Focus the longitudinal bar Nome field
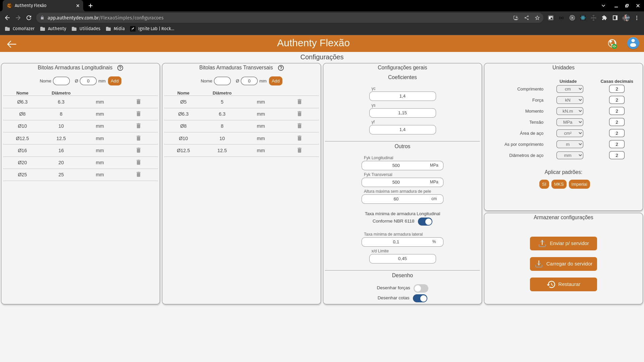 point(61,81)
